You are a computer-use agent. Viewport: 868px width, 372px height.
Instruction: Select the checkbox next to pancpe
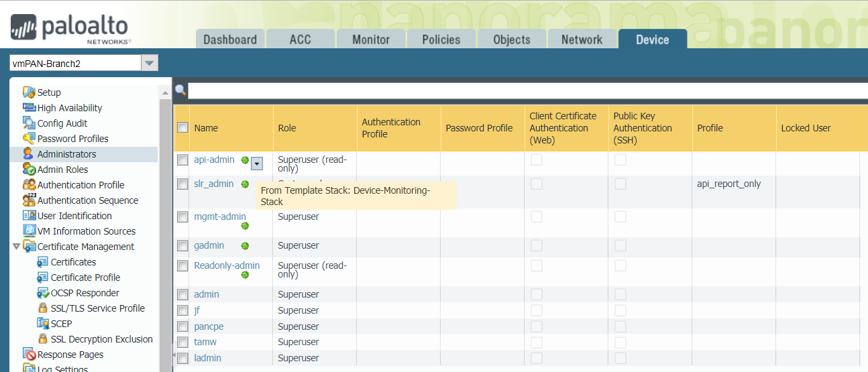(182, 326)
